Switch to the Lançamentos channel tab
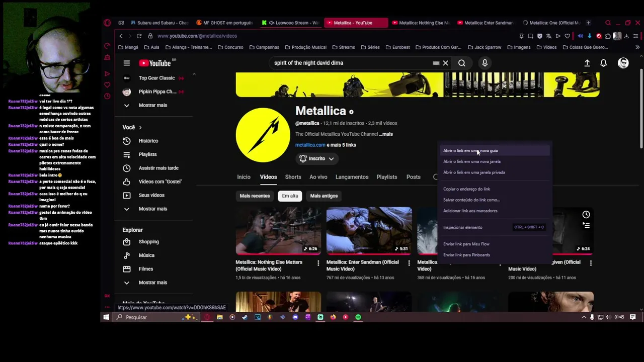 [352, 177]
